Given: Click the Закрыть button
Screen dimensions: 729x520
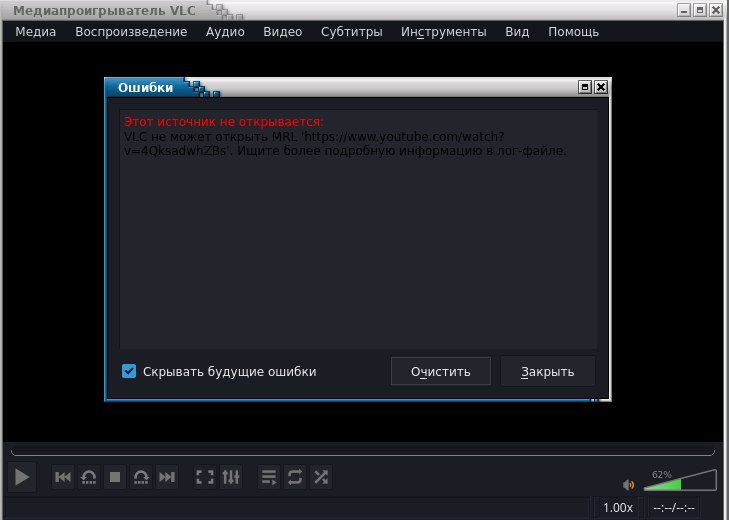Looking at the screenshot, I should click(548, 372).
